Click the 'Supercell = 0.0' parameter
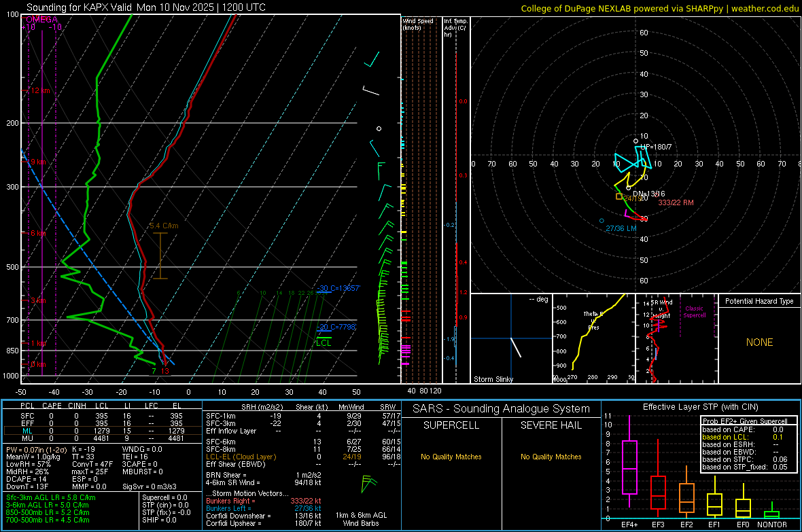Image resolution: width=802 pixels, height=532 pixels. (x=164, y=497)
